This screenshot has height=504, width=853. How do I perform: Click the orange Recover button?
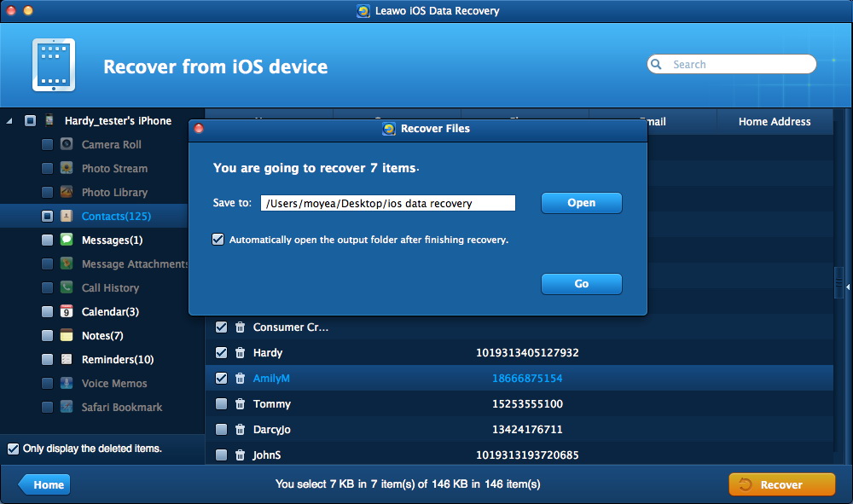tap(781, 484)
